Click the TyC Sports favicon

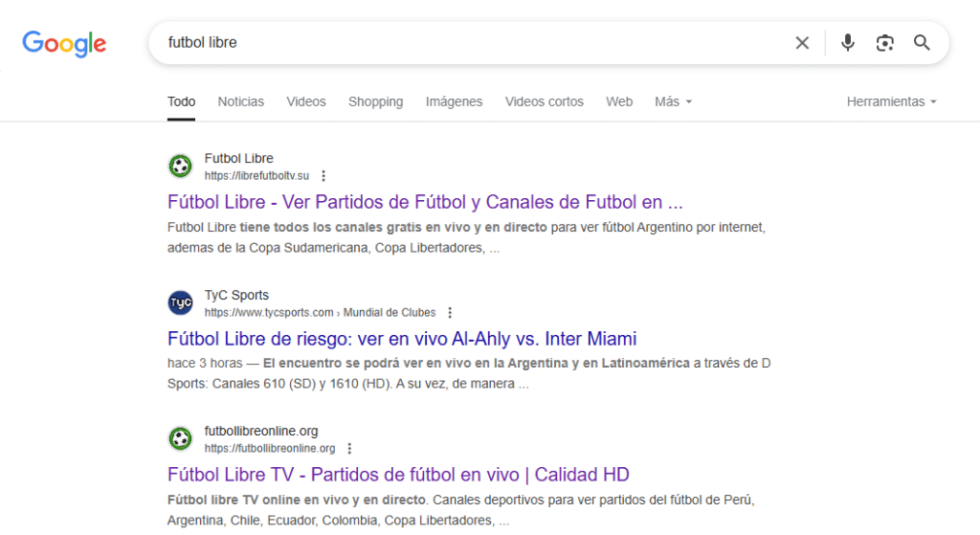[180, 302]
